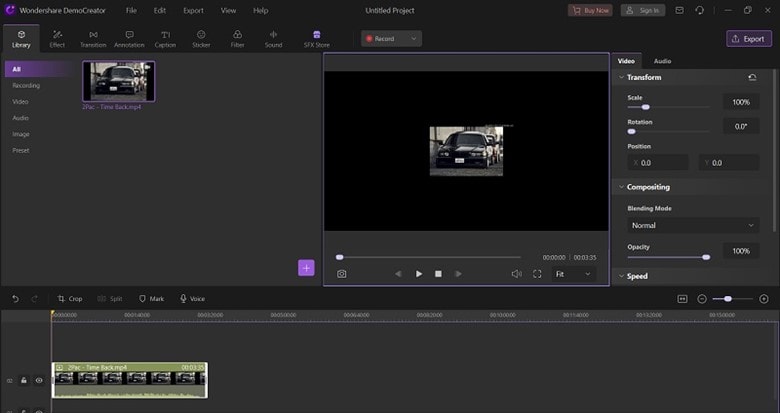780x413 pixels.
Task: Adjust the Opacity slider
Action: click(x=669, y=257)
